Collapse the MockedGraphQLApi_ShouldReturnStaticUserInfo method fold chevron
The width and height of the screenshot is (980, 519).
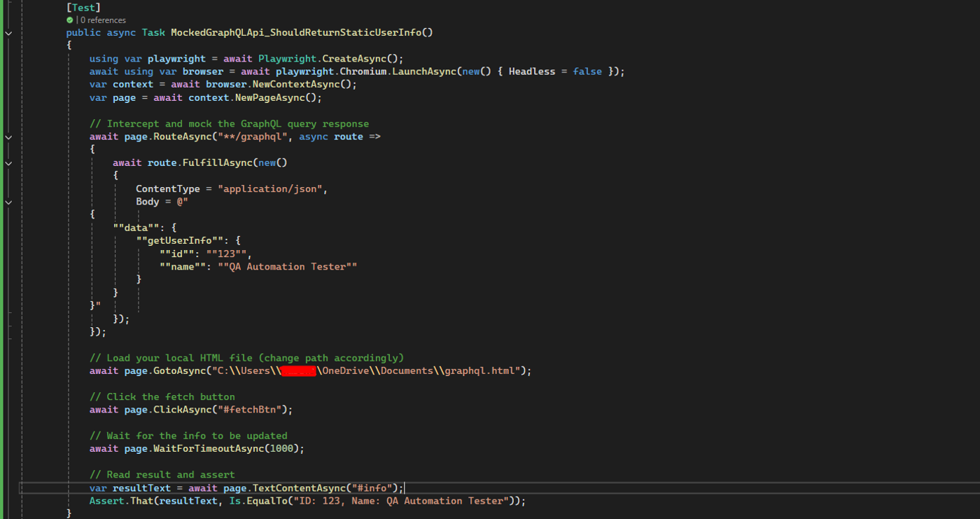point(8,33)
